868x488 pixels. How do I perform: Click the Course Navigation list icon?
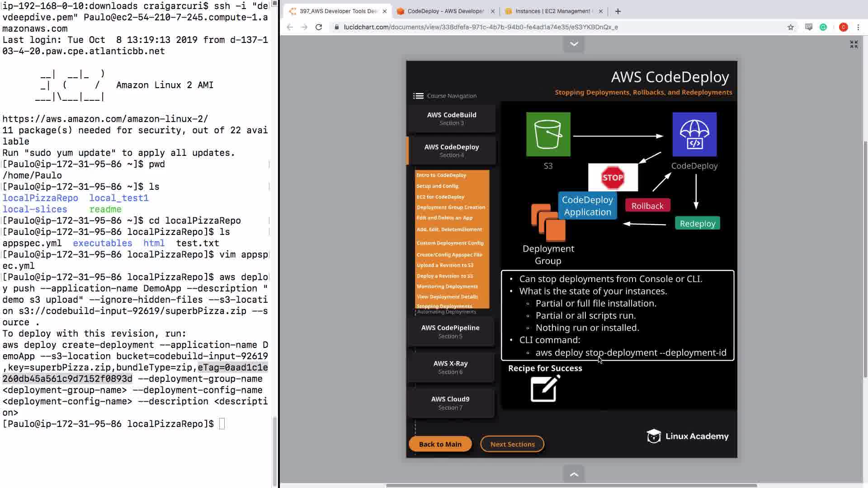click(418, 96)
